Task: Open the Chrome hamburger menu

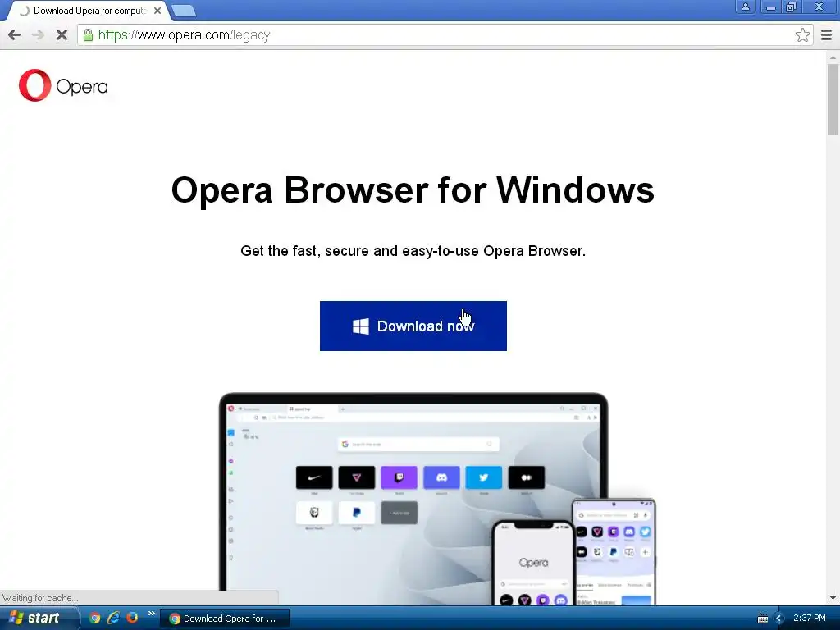Action: (826, 35)
